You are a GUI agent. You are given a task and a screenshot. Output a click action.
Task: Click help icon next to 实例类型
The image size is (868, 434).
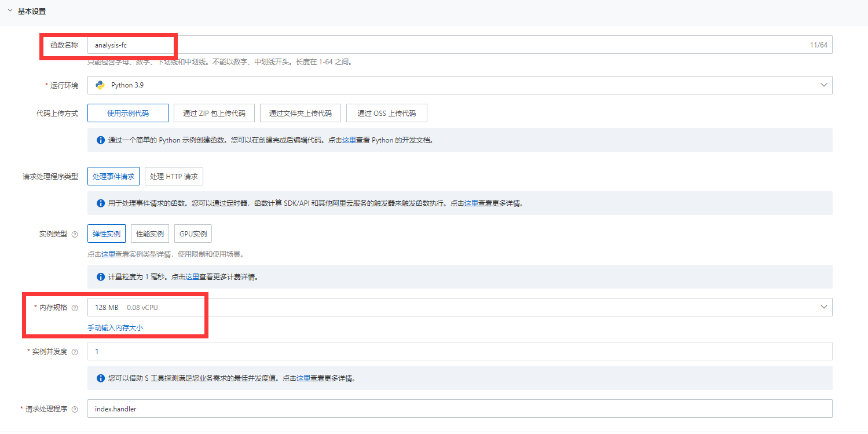coord(74,234)
